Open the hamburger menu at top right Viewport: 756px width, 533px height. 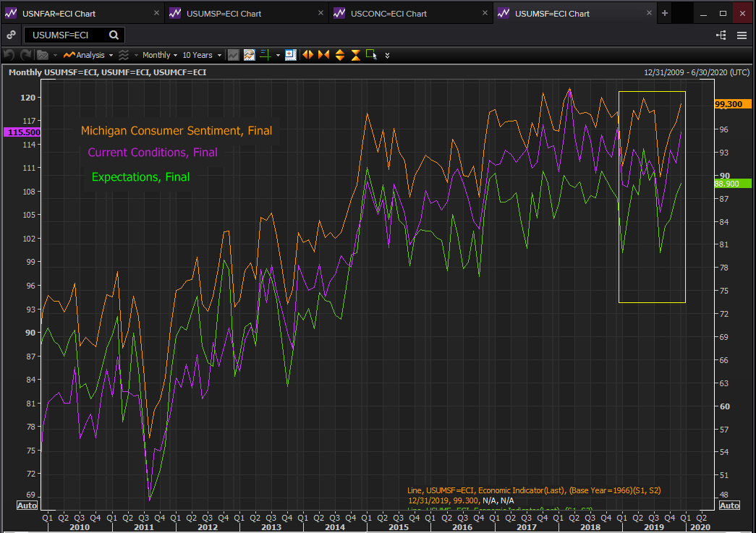click(x=742, y=35)
